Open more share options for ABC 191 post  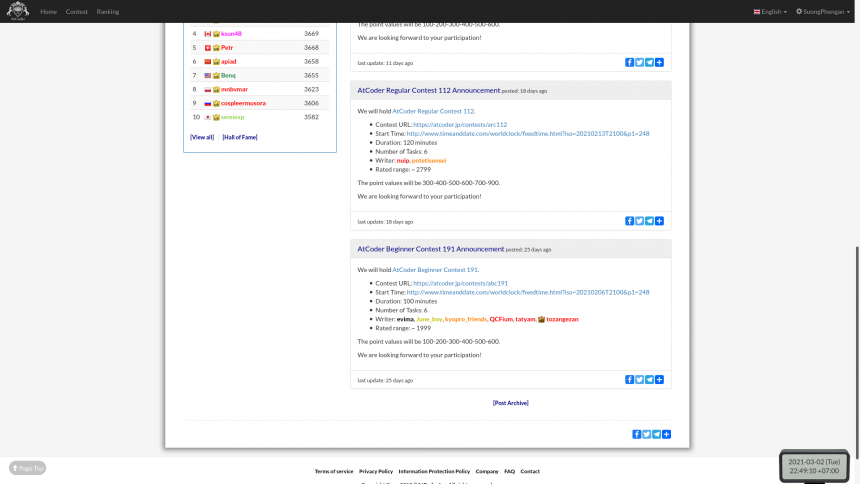tap(659, 380)
